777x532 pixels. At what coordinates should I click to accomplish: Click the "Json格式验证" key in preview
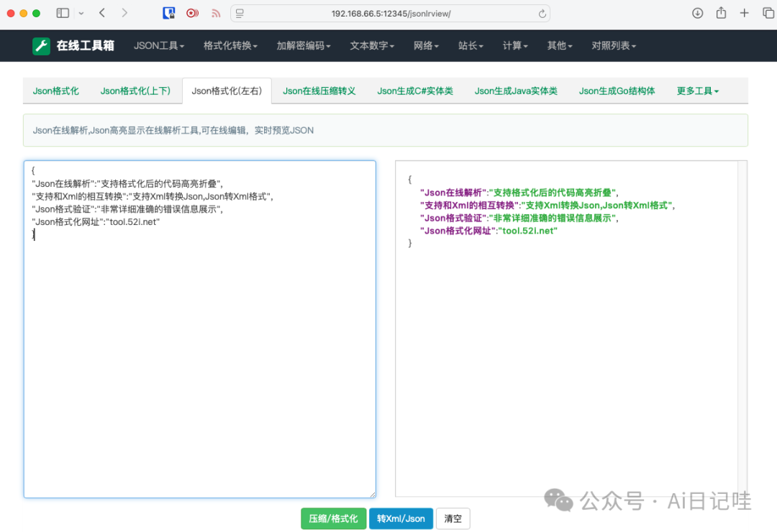(453, 218)
